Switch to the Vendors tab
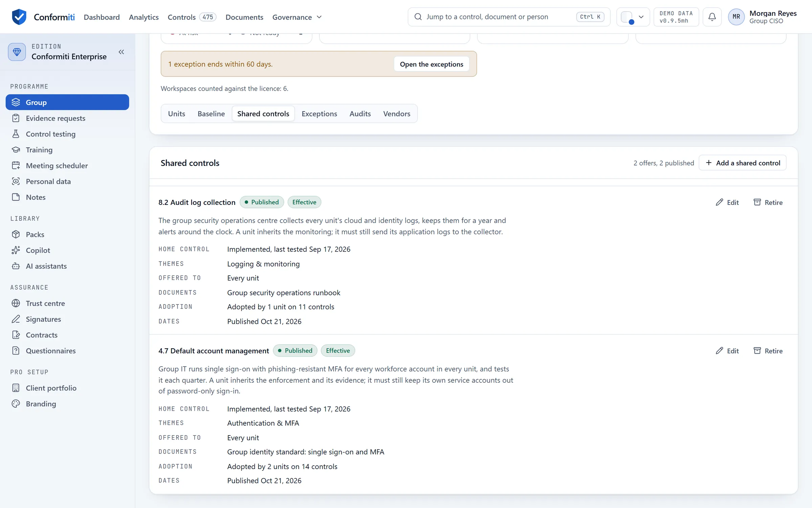Image resolution: width=812 pixels, height=508 pixels. click(397, 113)
